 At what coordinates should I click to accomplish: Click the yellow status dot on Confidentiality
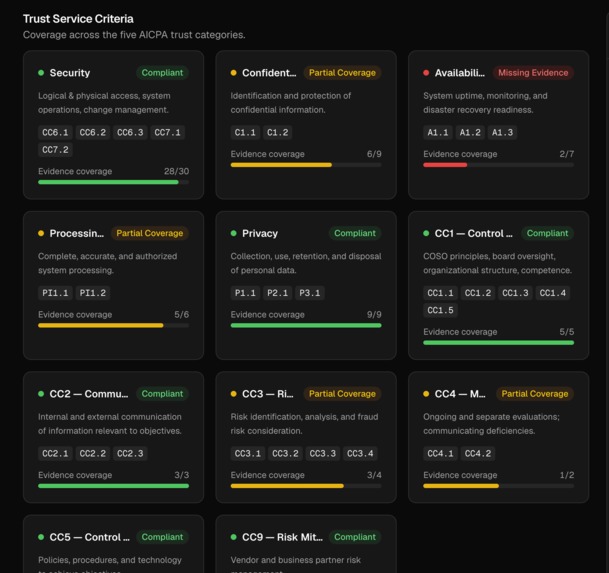click(233, 73)
